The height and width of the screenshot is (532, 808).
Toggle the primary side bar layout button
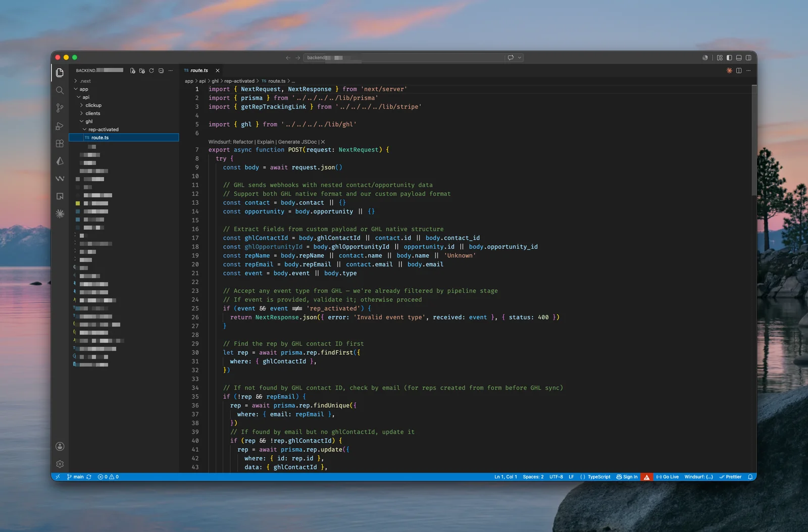(729, 58)
